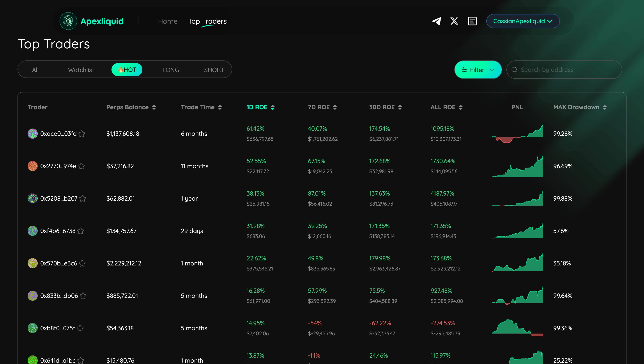This screenshot has height=364, width=644.
Task: Add 0x570b...e3c6 to watchlist via star
Action: point(82,263)
